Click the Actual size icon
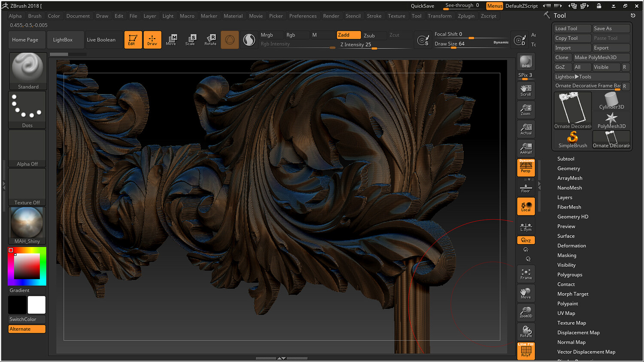This screenshot has width=644, height=362. coord(526,129)
